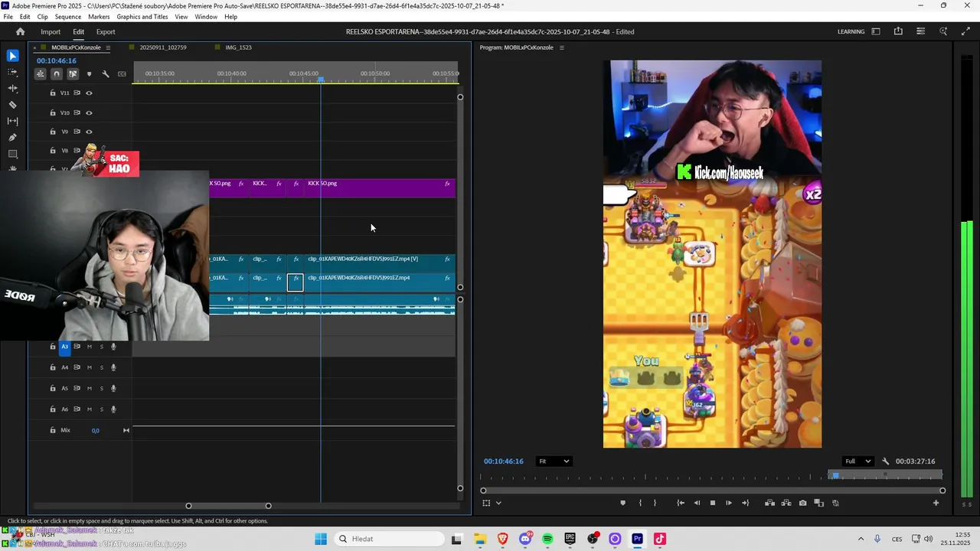
Task: Step back one frame
Action: pyautogui.click(x=697, y=503)
